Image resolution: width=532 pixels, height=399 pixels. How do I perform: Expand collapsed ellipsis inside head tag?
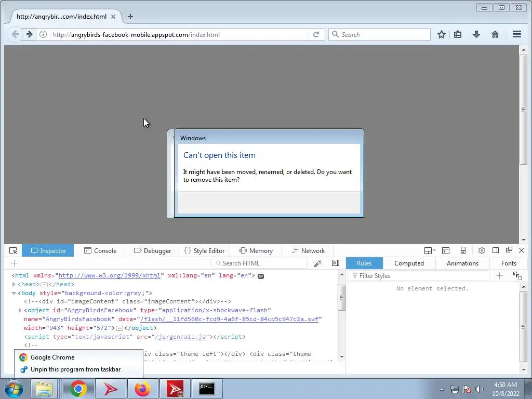pos(44,284)
